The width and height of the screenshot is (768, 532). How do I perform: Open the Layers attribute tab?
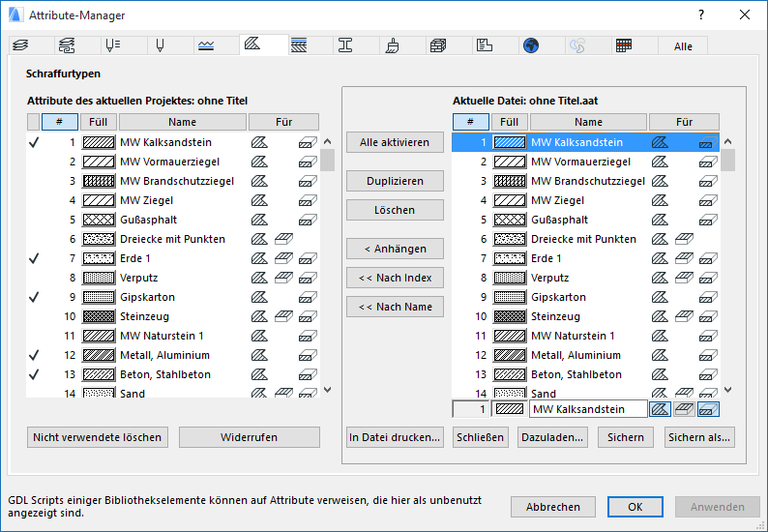[x=21, y=45]
